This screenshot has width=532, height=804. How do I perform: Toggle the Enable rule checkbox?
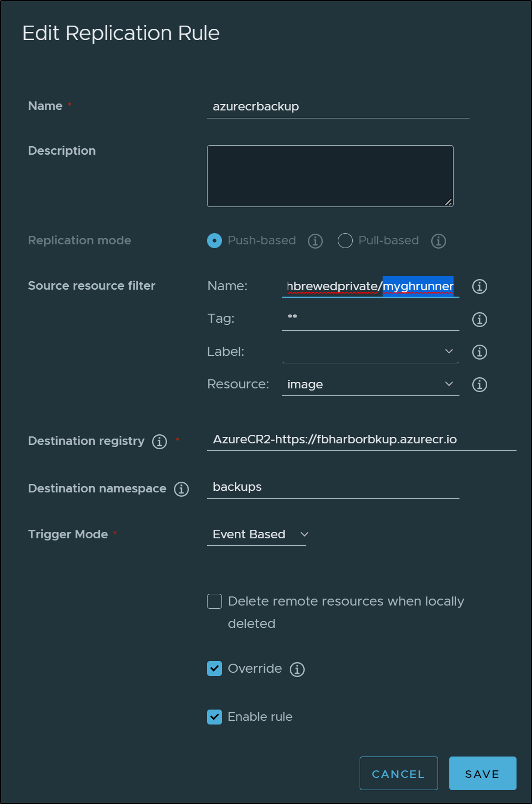215,717
